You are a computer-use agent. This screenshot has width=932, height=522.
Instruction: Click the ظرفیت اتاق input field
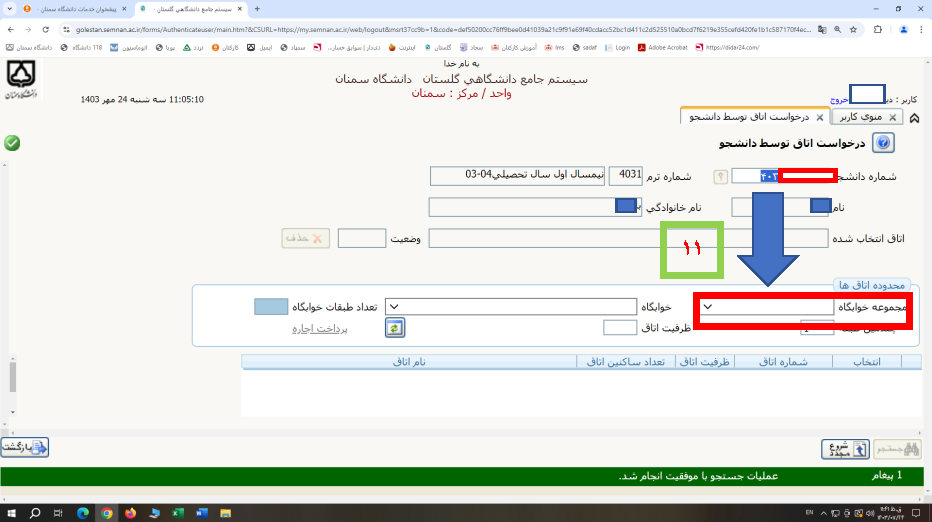620,328
